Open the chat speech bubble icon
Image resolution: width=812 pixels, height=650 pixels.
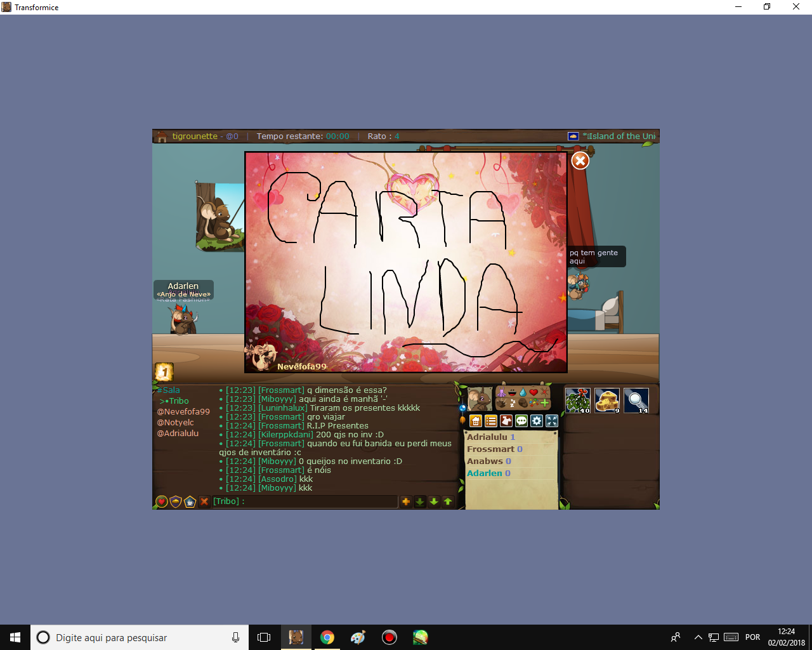tap(521, 421)
